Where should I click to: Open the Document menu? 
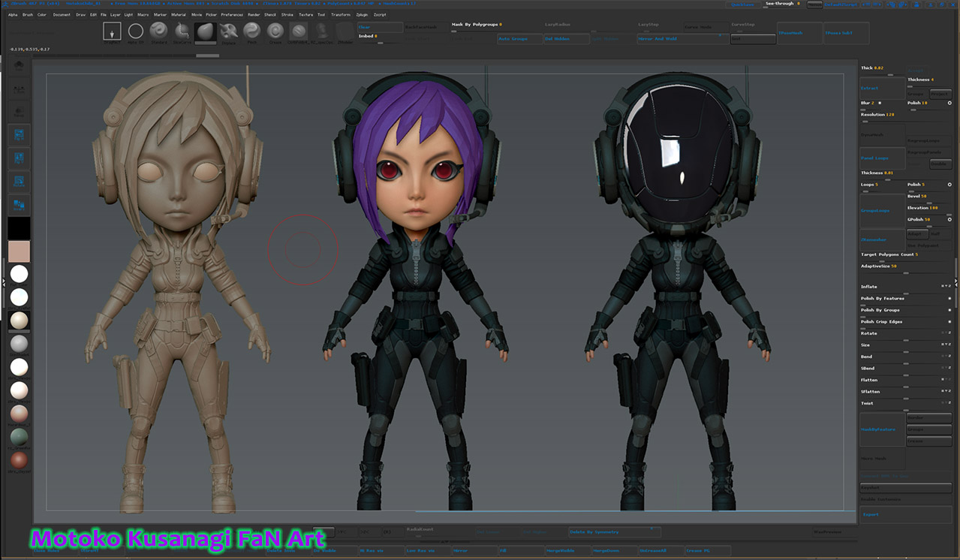62,14
